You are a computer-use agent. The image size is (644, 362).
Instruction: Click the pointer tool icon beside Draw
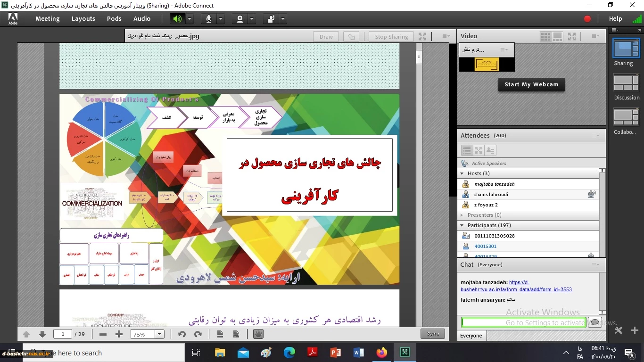351,36
